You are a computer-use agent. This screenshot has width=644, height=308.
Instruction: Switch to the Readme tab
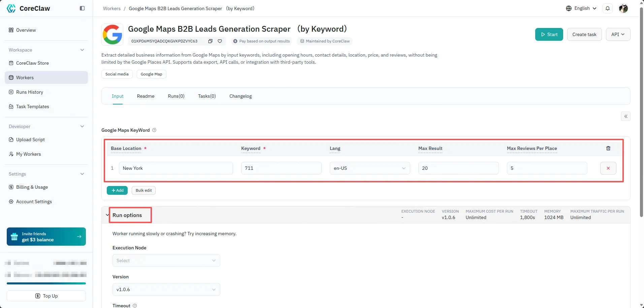[146, 96]
